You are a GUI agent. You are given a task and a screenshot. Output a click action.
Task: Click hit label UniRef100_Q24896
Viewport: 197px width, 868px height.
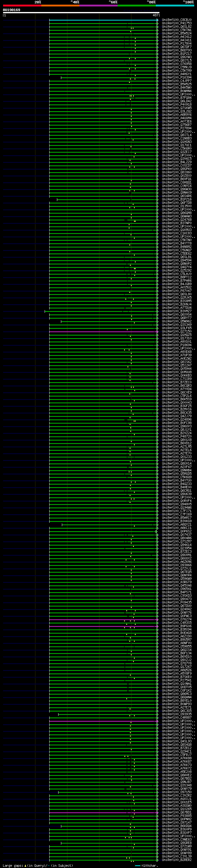point(177,420)
